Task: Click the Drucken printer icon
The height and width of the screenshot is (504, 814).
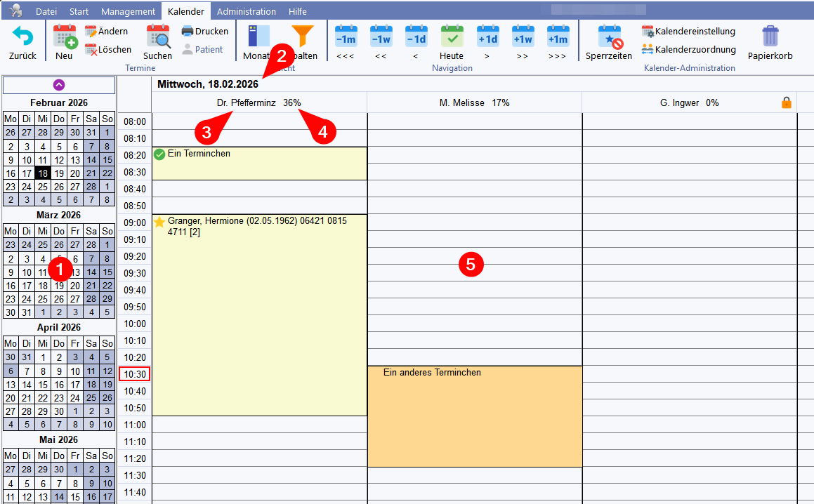Action: tap(188, 31)
